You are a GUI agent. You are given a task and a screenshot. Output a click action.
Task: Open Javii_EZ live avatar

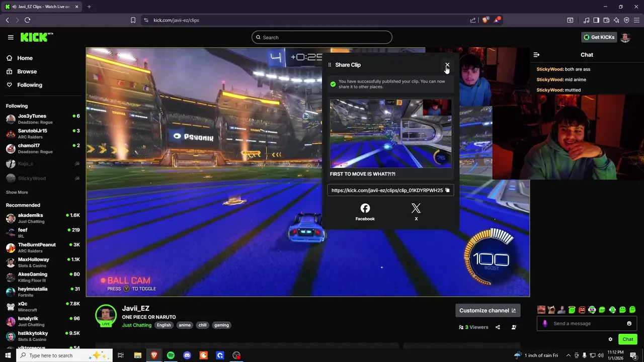[106, 315]
